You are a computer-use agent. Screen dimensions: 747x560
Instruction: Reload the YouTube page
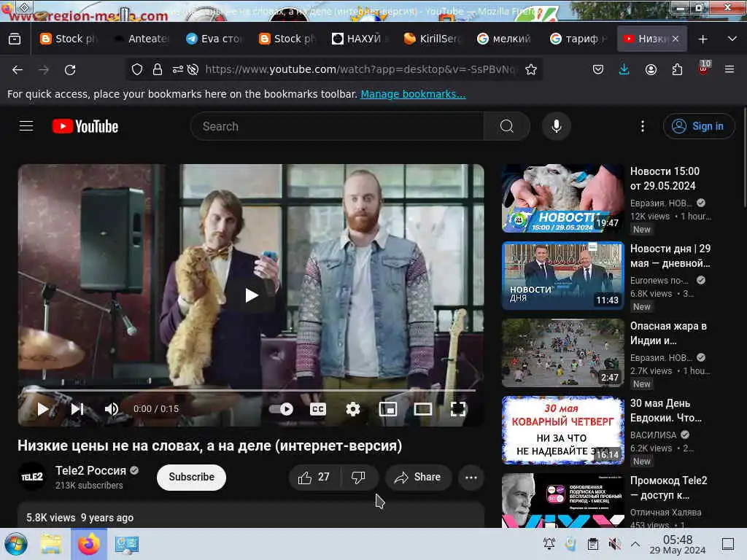pyautogui.click(x=70, y=70)
